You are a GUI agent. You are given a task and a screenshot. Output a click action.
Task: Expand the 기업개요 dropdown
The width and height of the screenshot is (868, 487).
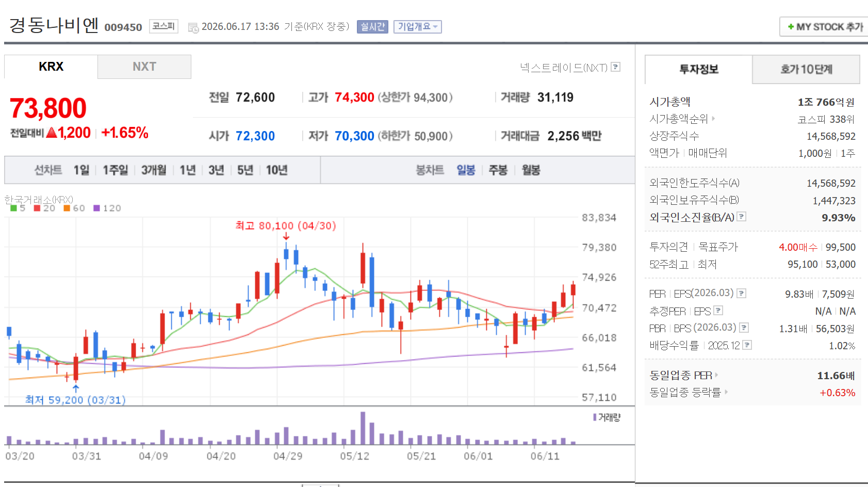point(418,27)
